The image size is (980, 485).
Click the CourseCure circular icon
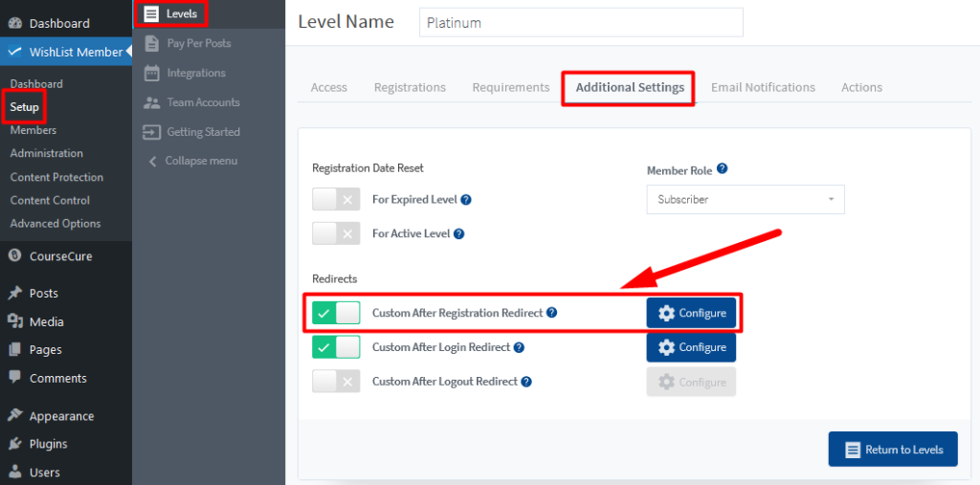click(15, 256)
